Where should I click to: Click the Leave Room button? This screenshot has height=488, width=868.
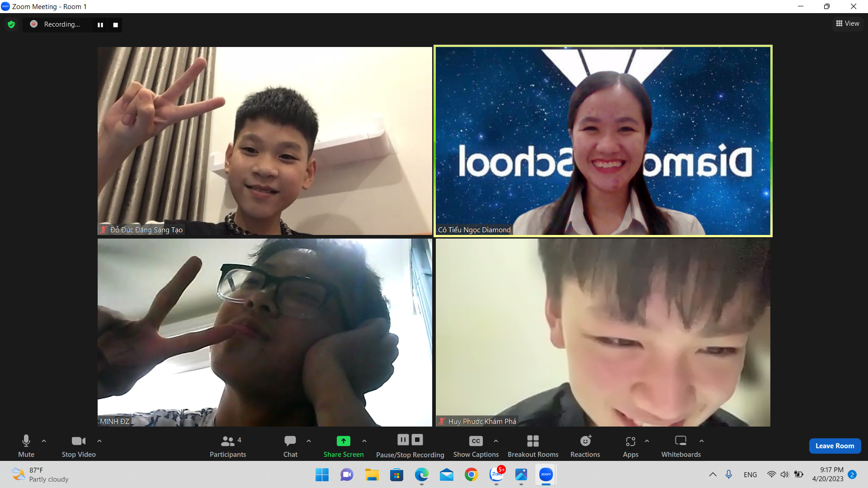tap(835, 446)
